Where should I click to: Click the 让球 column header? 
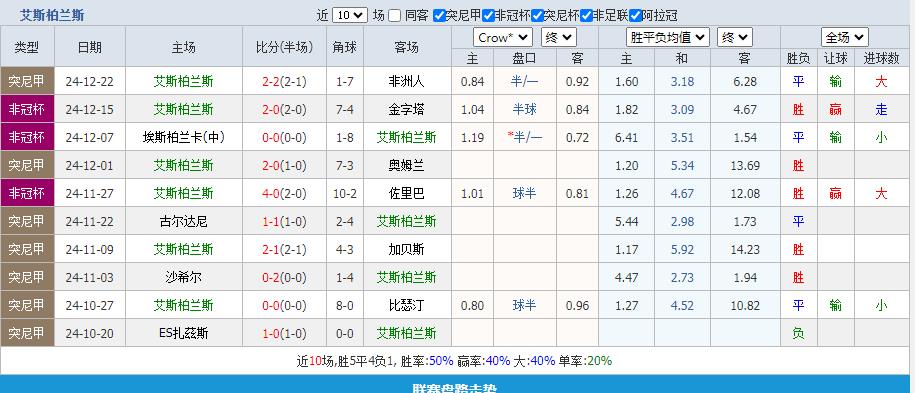836,58
